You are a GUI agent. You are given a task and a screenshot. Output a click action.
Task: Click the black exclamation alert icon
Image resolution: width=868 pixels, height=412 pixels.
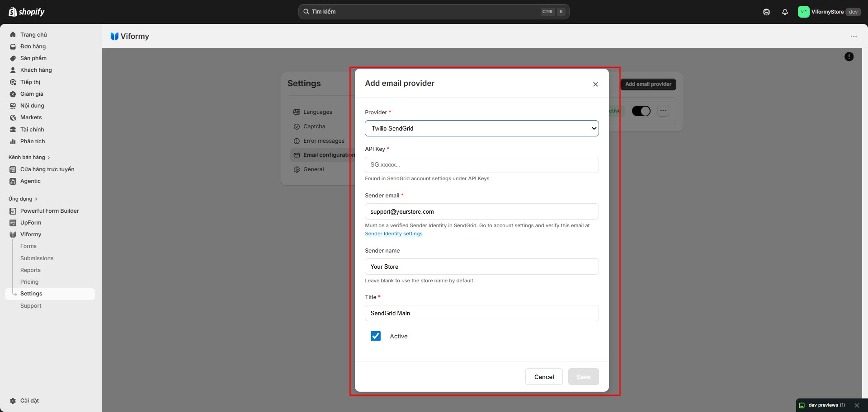tap(849, 56)
